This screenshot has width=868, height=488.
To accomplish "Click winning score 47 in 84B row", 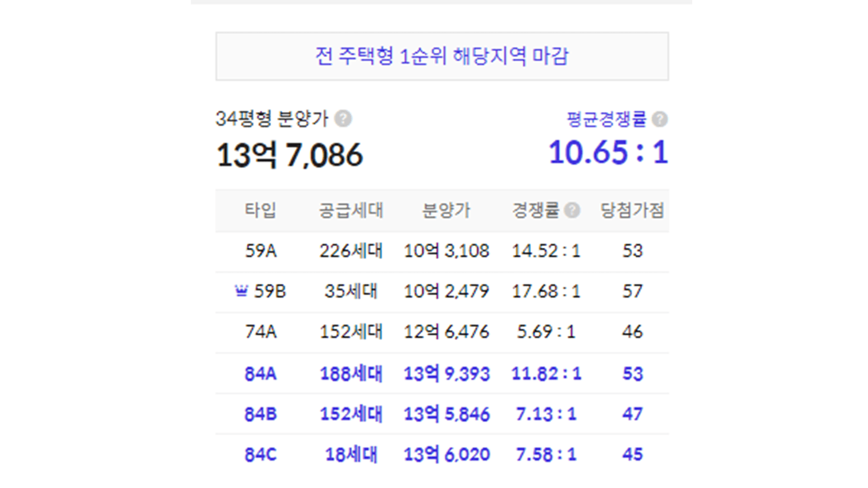I will click(x=632, y=414).
